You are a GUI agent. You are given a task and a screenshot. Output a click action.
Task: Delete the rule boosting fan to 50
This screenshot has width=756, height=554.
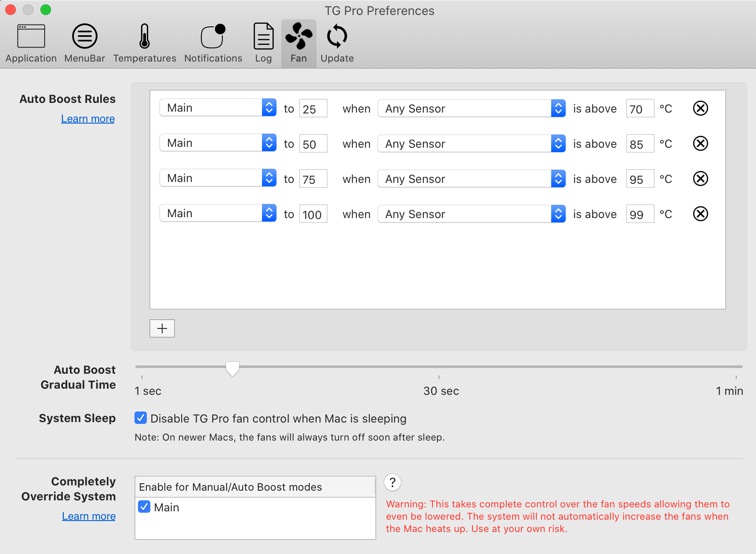[x=701, y=143]
